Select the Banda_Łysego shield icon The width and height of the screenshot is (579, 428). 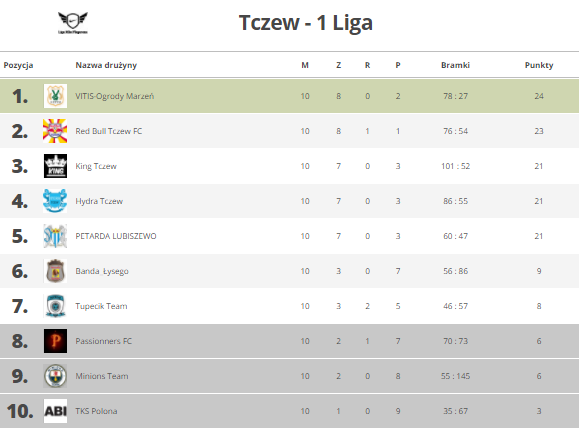coord(55,271)
